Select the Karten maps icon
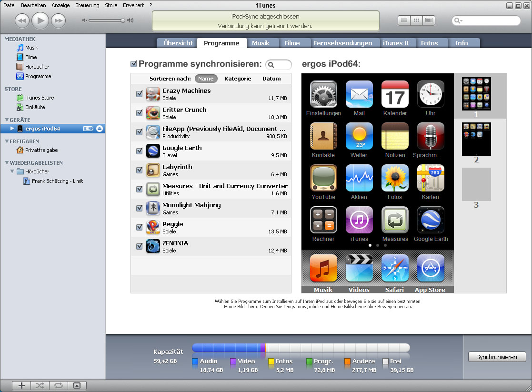The width and height of the screenshot is (532, 392). 431,178
